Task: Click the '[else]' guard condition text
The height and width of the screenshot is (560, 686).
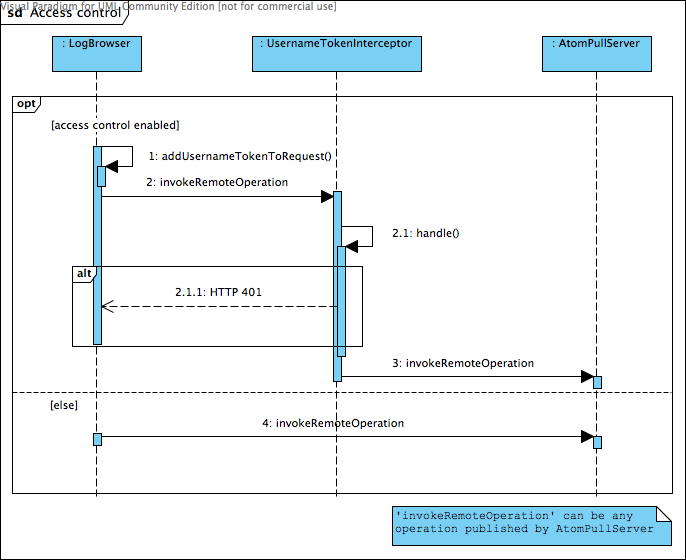Action: pos(64,404)
